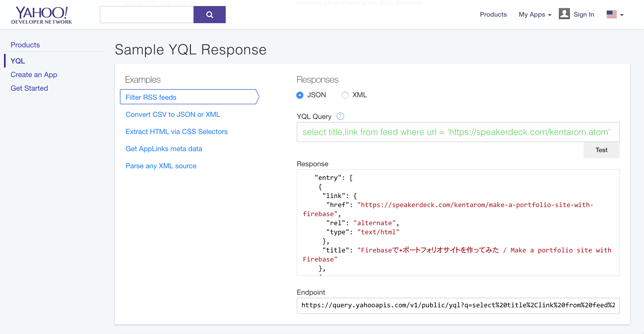Screen dimensions: 644x334
Task: Select Parse any XML source example
Action: [x=161, y=166]
